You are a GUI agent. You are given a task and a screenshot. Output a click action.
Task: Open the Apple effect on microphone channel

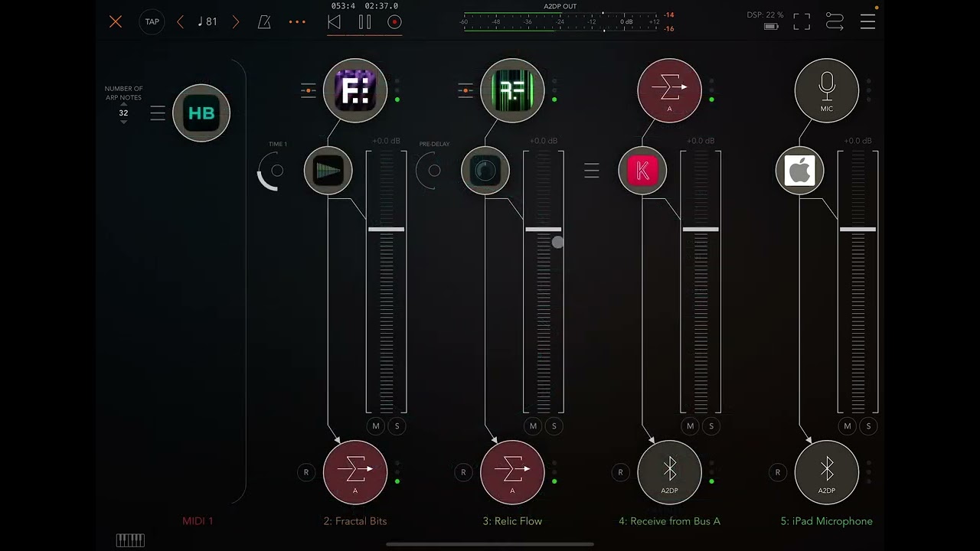point(800,171)
